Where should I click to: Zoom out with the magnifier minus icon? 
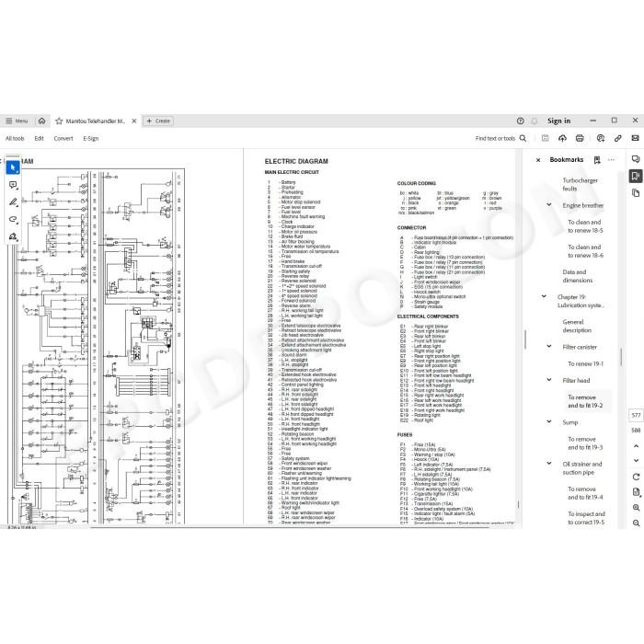[636, 523]
